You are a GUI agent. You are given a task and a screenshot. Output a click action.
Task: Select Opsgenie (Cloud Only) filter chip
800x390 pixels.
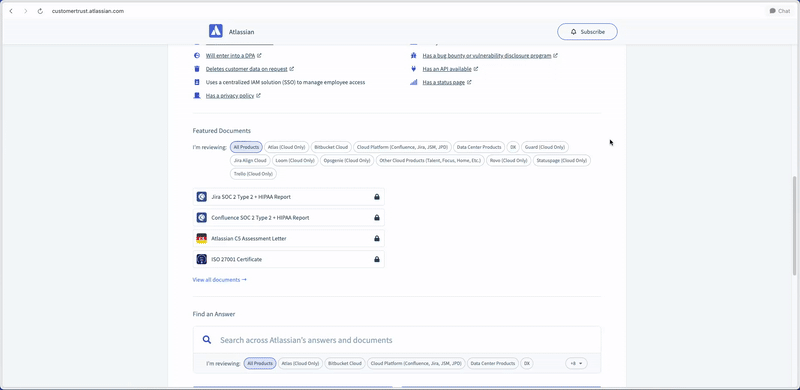(346, 160)
